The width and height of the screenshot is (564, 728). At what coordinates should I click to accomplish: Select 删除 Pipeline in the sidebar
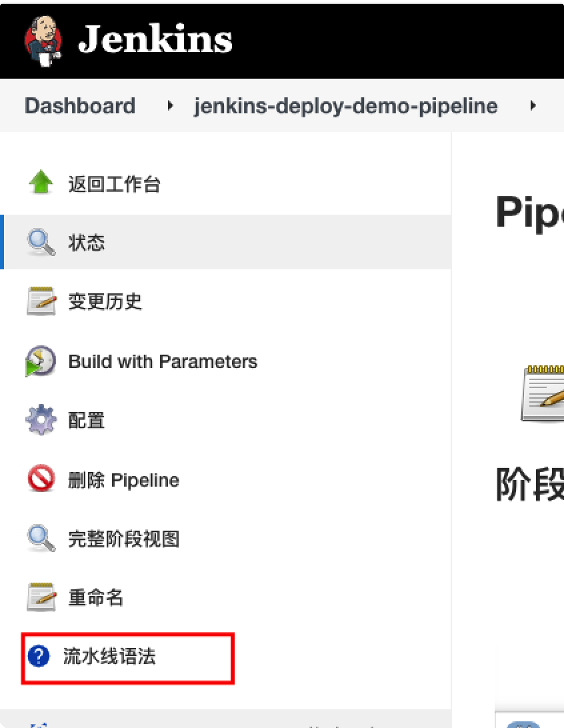[124, 480]
